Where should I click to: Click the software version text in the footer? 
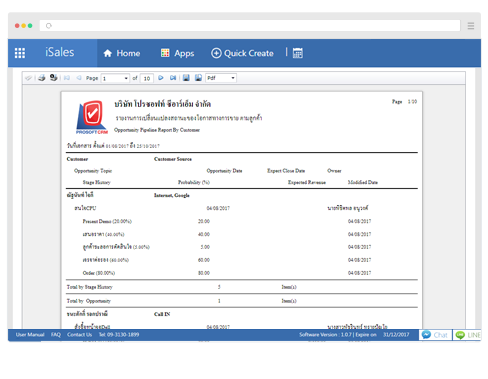[x=325, y=335]
